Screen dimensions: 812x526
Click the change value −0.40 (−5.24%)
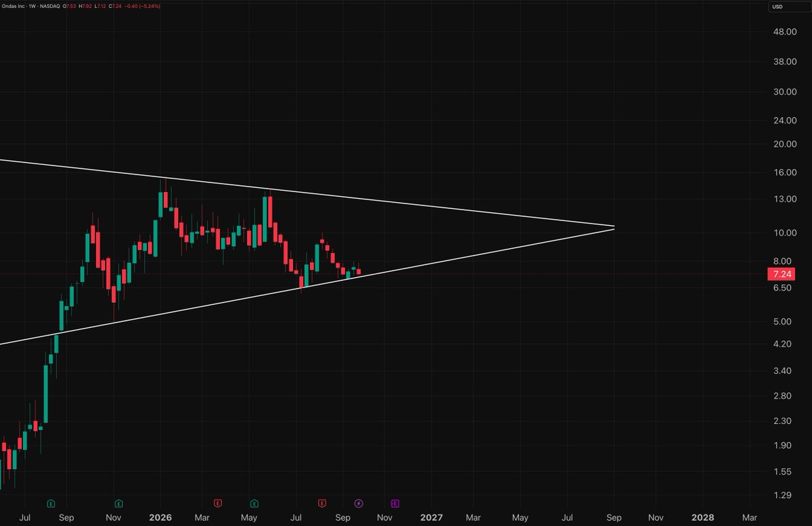(x=143, y=6)
